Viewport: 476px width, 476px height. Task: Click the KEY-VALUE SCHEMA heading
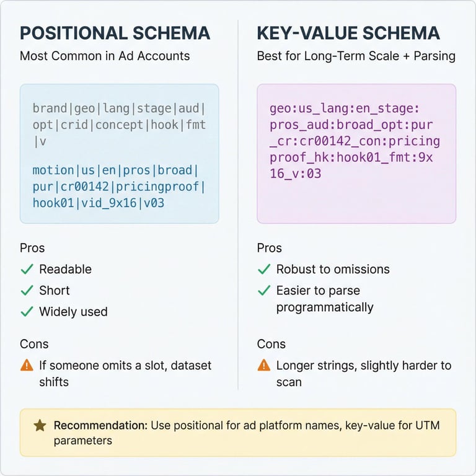click(348, 33)
